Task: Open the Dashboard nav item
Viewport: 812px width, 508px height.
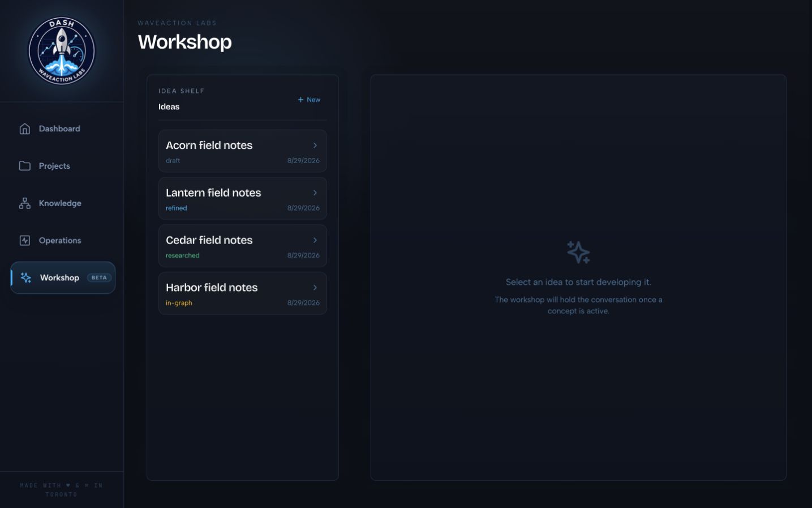Action: click(63, 129)
